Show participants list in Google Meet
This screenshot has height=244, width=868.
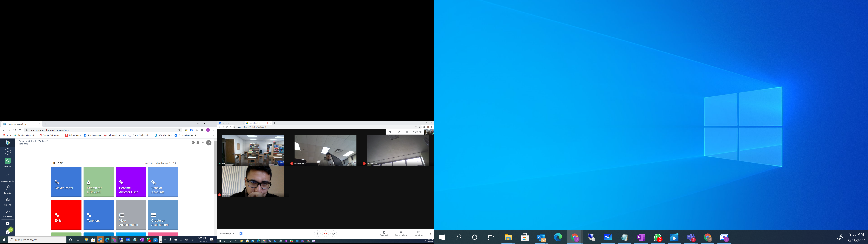[x=399, y=132]
